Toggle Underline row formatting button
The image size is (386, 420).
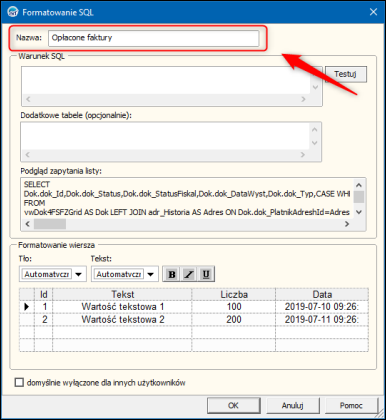206,274
